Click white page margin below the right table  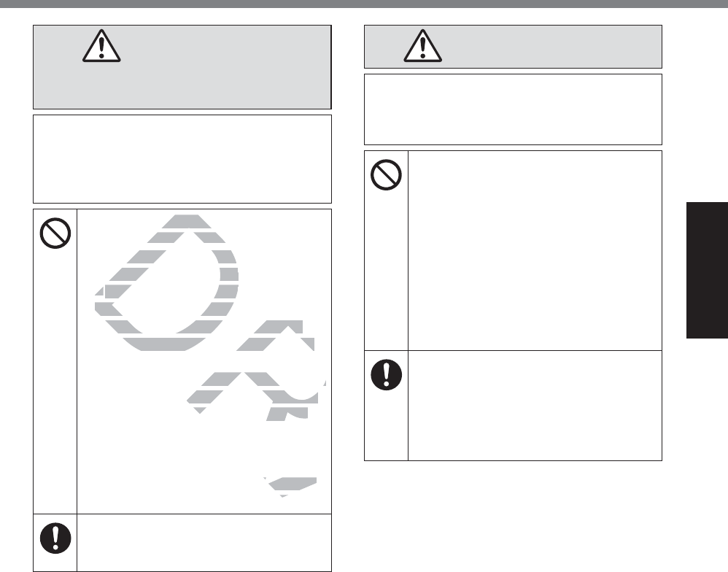513,515
